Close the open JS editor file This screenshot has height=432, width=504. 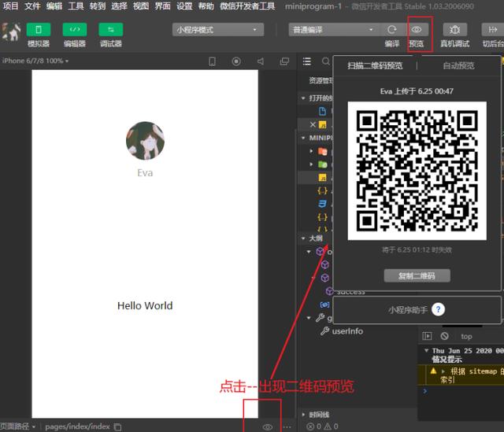coord(313,124)
